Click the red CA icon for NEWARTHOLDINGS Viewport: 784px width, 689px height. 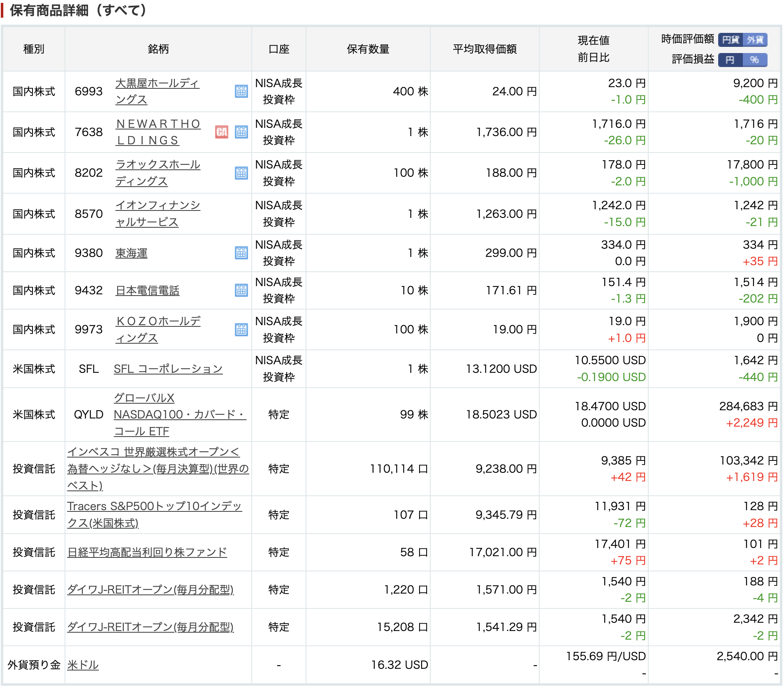click(x=221, y=132)
